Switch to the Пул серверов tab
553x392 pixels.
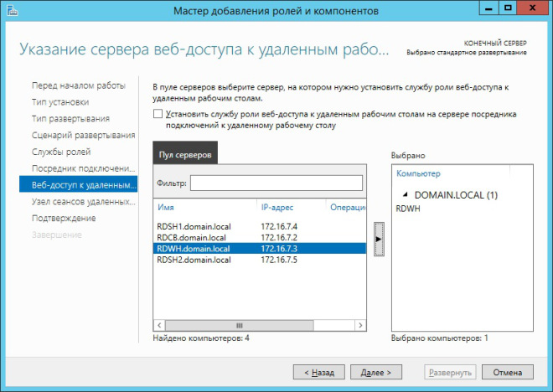185,155
